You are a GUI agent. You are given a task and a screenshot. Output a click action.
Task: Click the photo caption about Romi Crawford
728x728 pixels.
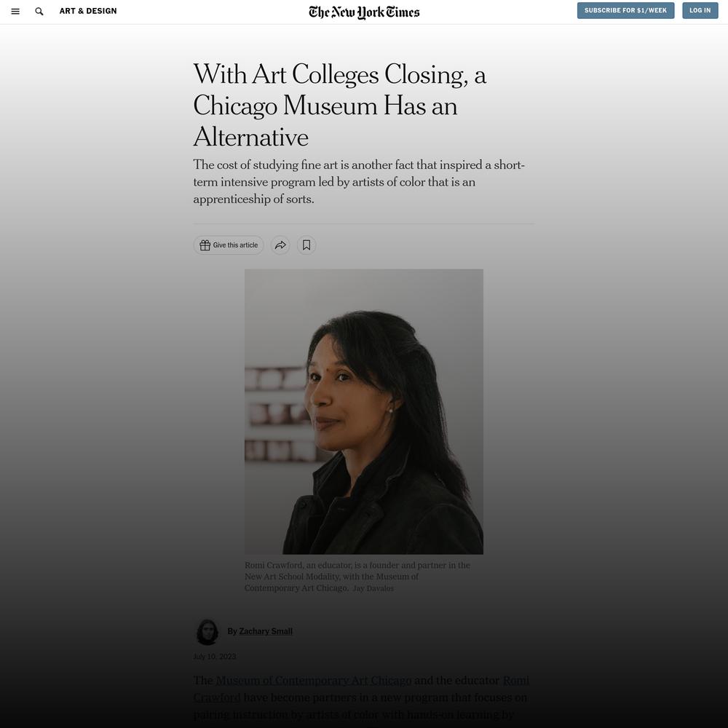(x=357, y=577)
